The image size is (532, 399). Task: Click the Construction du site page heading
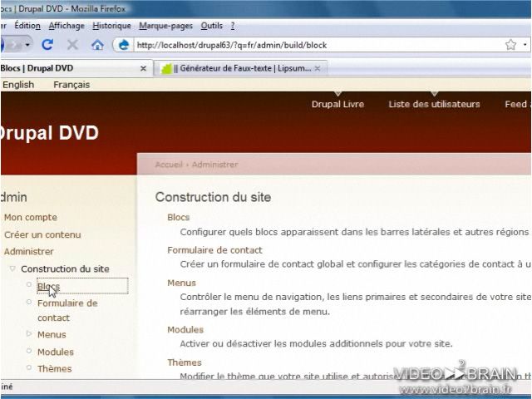point(213,197)
